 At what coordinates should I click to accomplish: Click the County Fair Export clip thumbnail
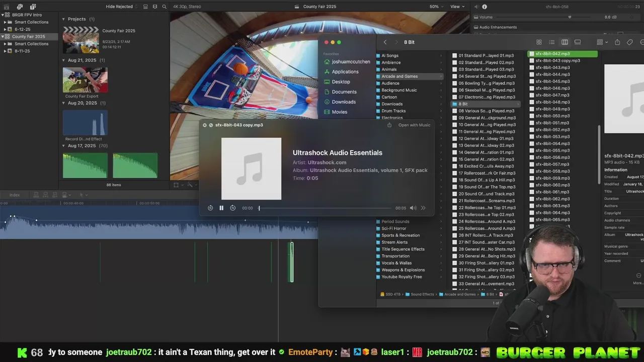(x=85, y=79)
